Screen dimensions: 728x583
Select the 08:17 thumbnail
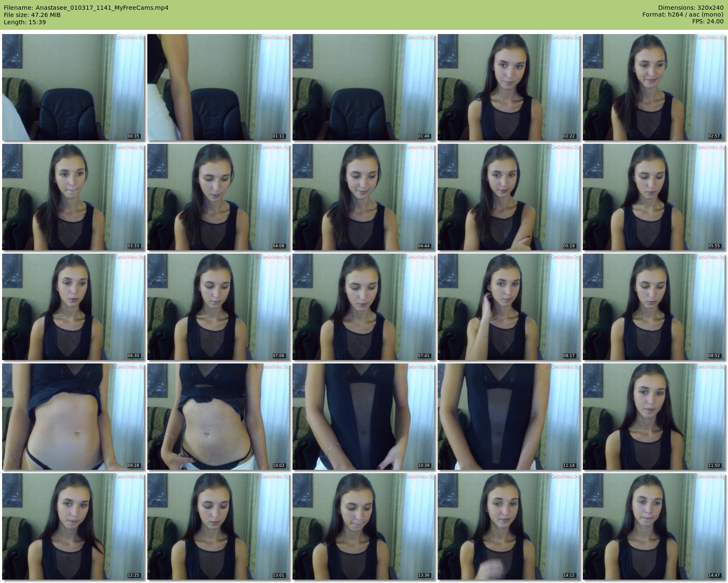coord(509,307)
